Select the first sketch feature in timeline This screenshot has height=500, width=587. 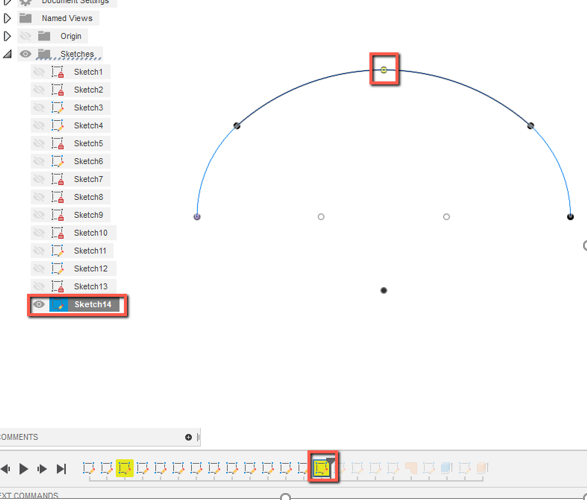click(x=89, y=468)
